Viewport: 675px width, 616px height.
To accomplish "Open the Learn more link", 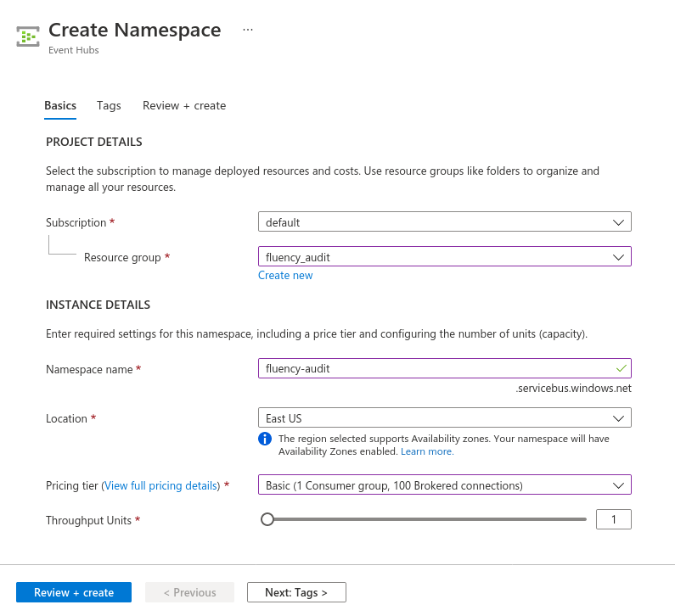I will tap(427, 451).
